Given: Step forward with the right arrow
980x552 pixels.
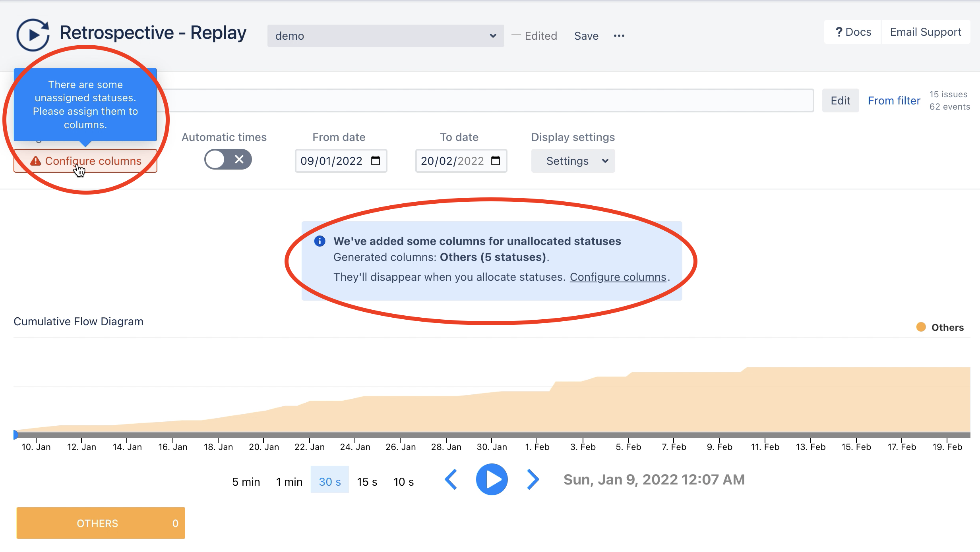Looking at the screenshot, I should pyautogui.click(x=533, y=479).
